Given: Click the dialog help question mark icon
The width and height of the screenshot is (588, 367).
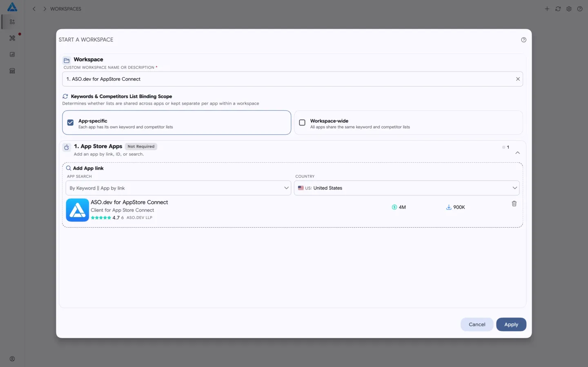Looking at the screenshot, I should [523, 40].
